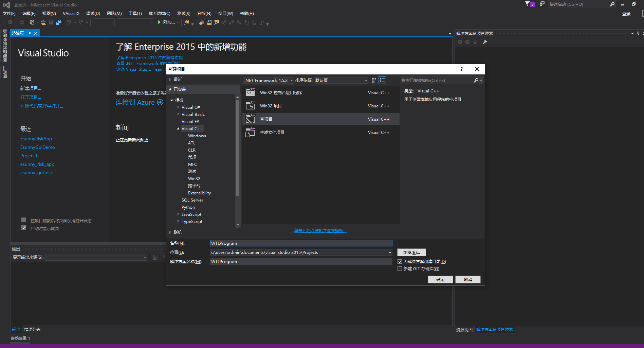Click the 确定 button
The height and width of the screenshot is (348, 644).
click(440, 279)
